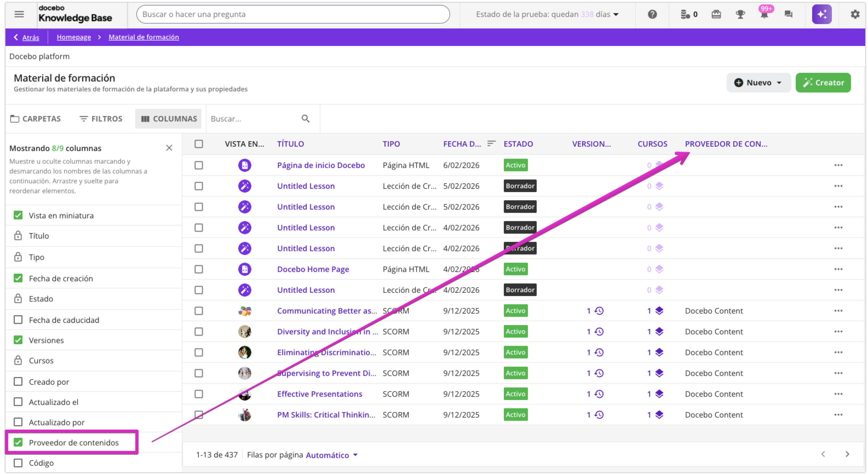The width and height of the screenshot is (868, 475).
Task: Tick the select-all checkbox in table header
Action: pyautogui.click(x=199, y=144)
